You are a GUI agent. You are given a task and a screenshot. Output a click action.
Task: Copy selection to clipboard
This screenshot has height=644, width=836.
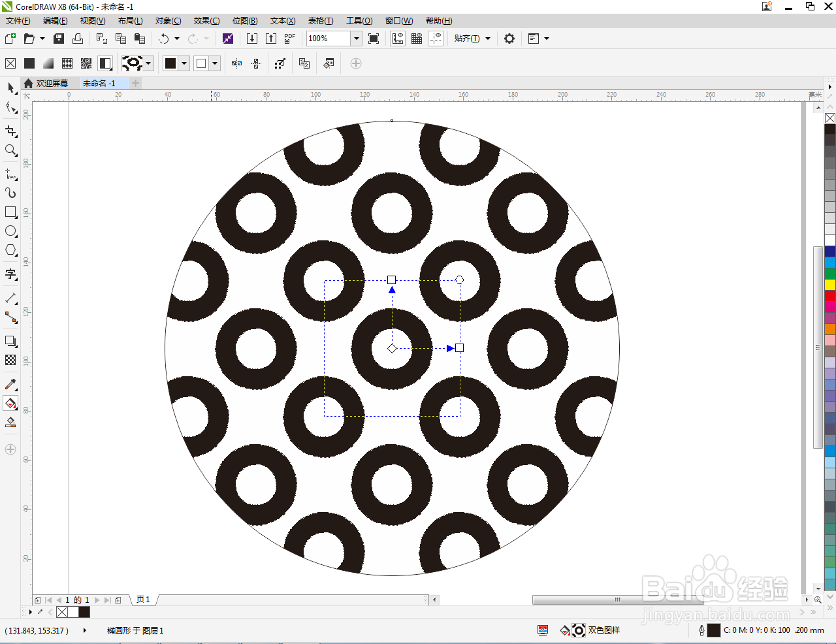(121, 39)
